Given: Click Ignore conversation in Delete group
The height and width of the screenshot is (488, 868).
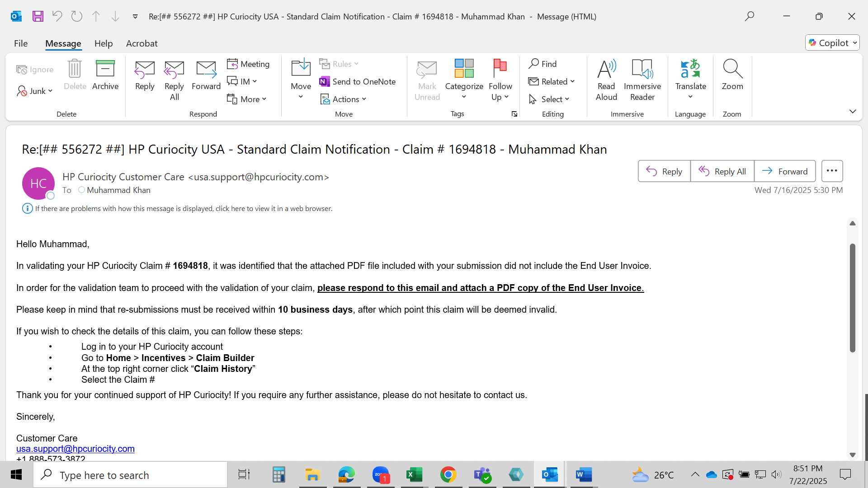Looking at the screenshot, I should click(35, 69).
